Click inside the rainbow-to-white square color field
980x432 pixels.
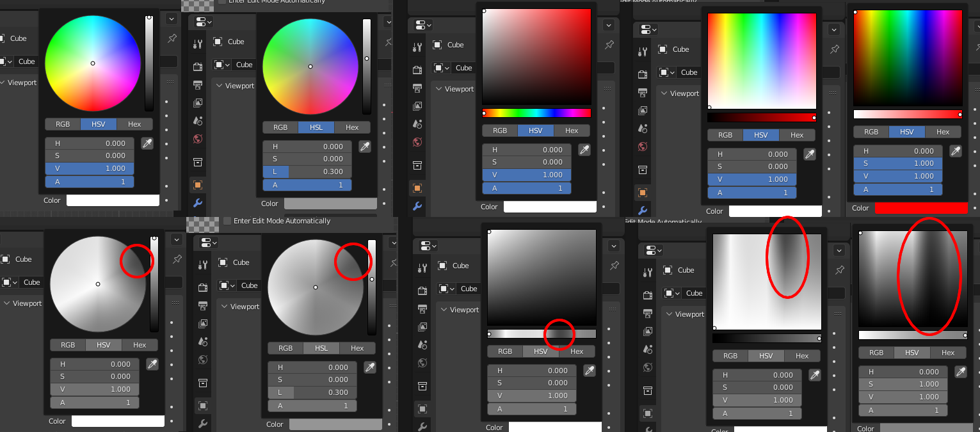[762, 61]
